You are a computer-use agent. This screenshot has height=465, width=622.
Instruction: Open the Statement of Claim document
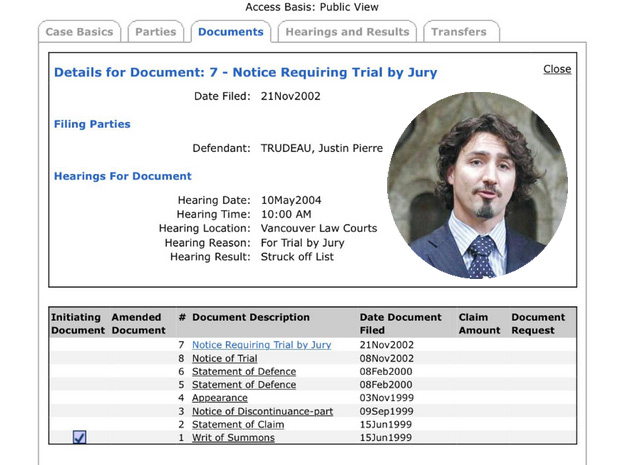[x=237, y=424]
